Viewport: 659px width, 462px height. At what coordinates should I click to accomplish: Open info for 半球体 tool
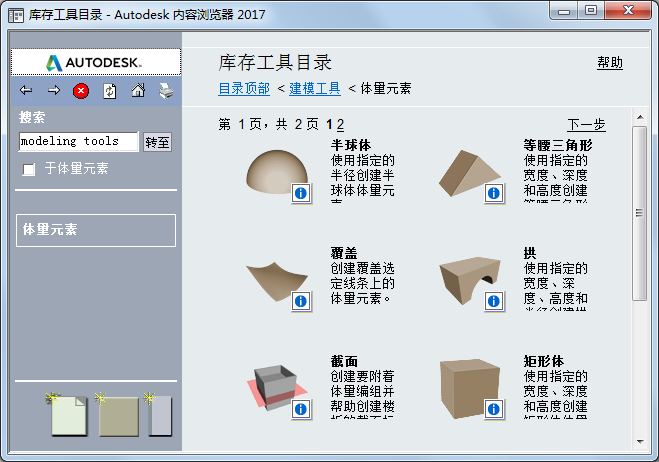[x=301, y=193]
